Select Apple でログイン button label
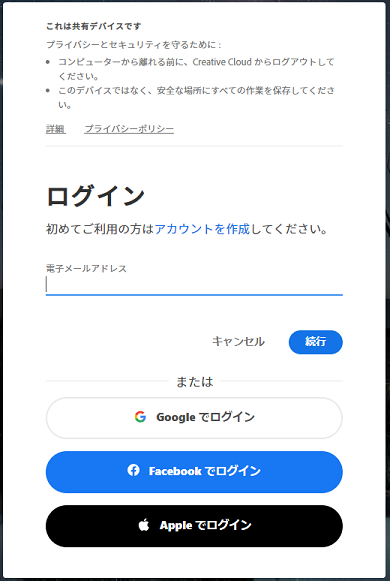 [206, 525]
